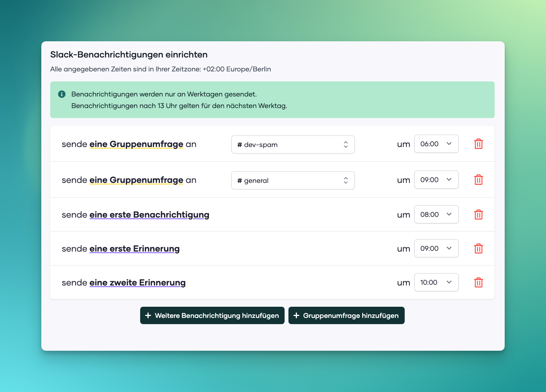Click heading 'Slack-Benachrichtigungen einrichten'
Viewport: 546px width, 392px height.
coord(129,54)
